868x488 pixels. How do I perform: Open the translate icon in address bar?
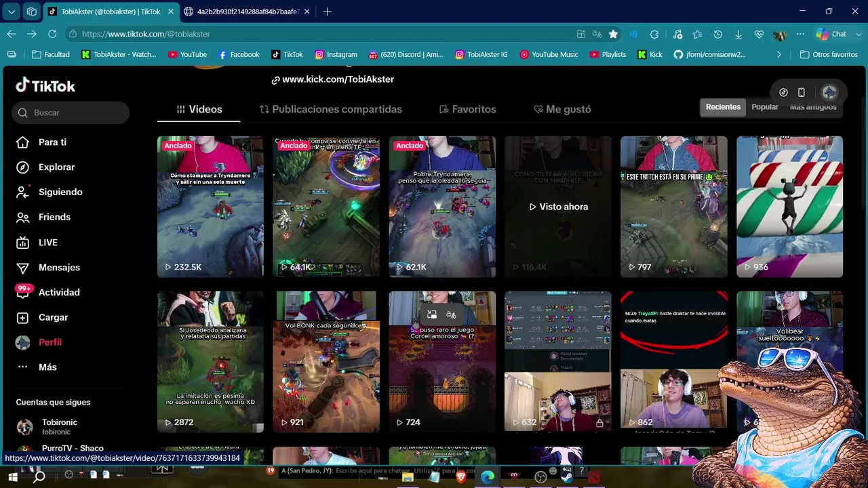tap(597, 34)
